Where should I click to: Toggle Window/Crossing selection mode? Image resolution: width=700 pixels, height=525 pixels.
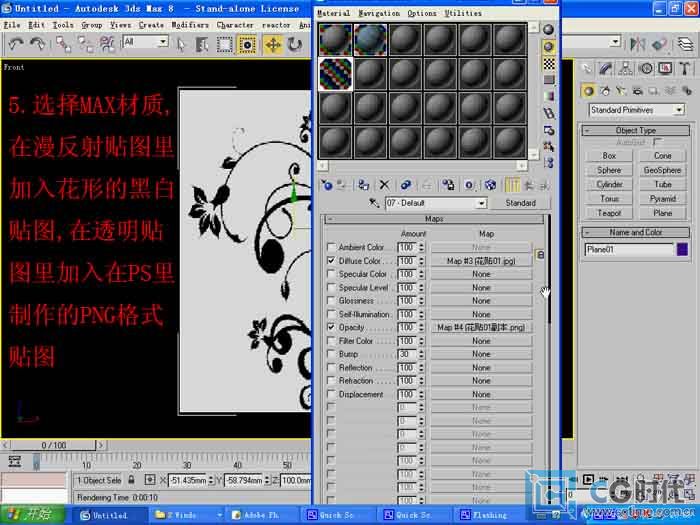247,45
